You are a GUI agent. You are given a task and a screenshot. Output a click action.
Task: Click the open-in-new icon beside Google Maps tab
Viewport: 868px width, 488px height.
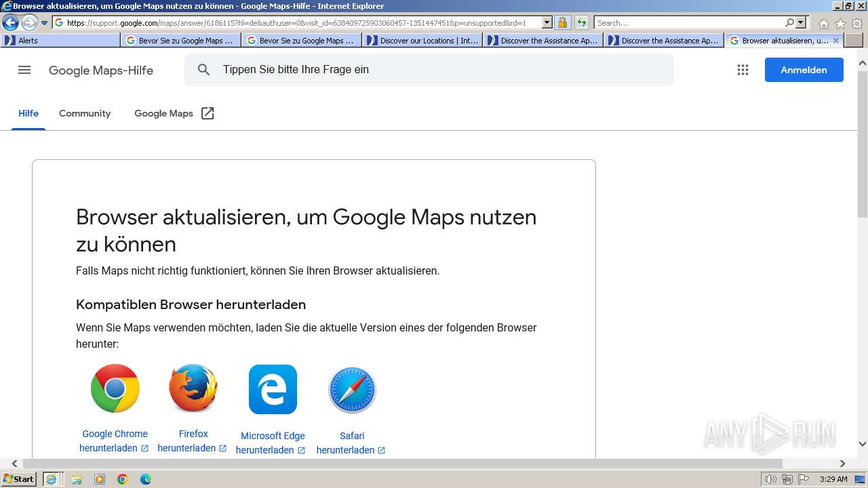click(208, 113)
